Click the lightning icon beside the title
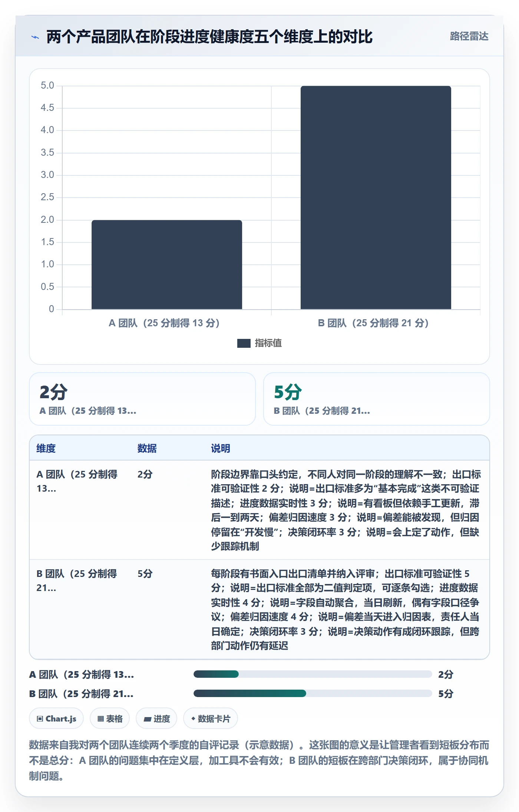The width and height of the screenshot is (519, 812). (x=35, y=37)
